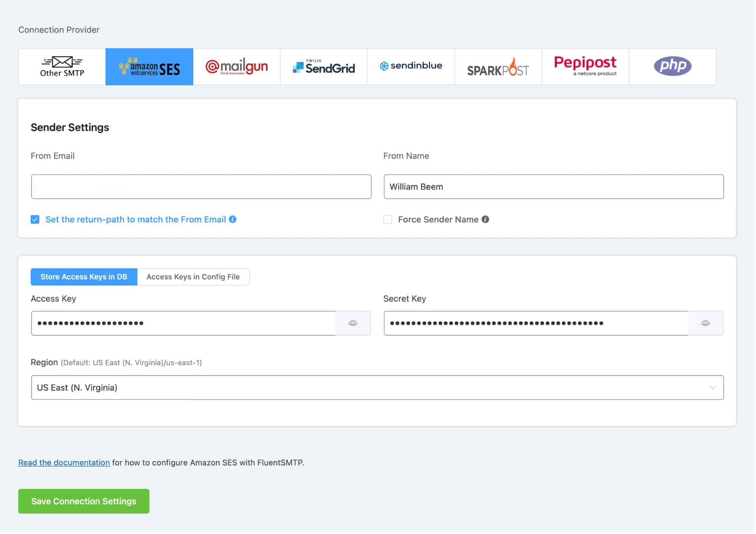Click the Connection Provider label
The width and height of the screenshot is (756, 534).
coord(59,30)
